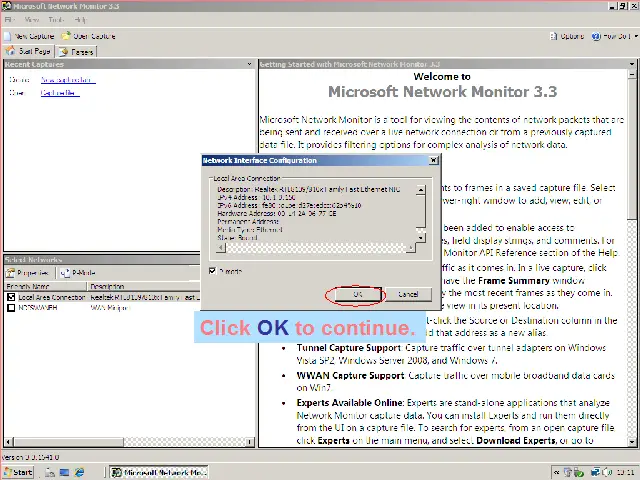Click the Open Capture folder icon
Image resolution: width=640 pixels, height=480 pixels.
point(66,36)
